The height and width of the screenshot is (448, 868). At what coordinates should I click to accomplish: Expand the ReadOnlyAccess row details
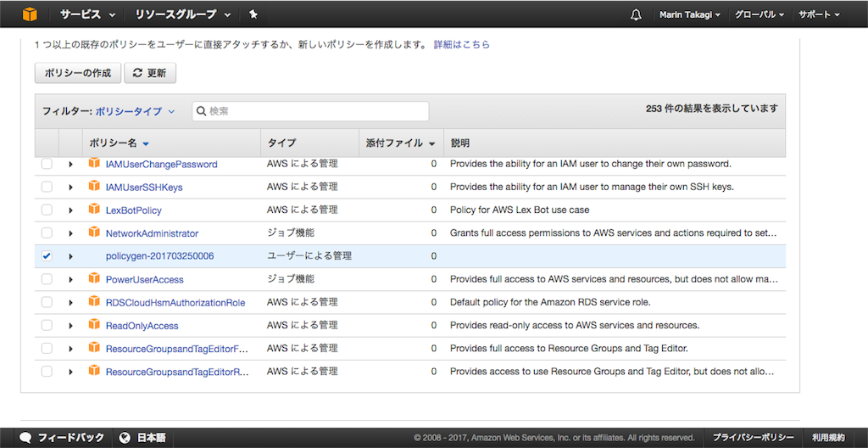click(70, 326)
